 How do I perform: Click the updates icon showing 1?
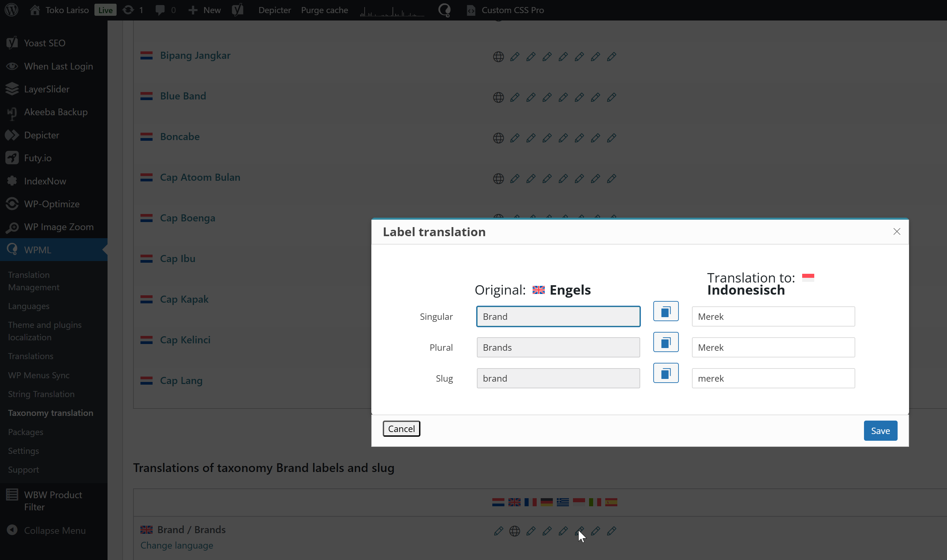coord(133,10)
